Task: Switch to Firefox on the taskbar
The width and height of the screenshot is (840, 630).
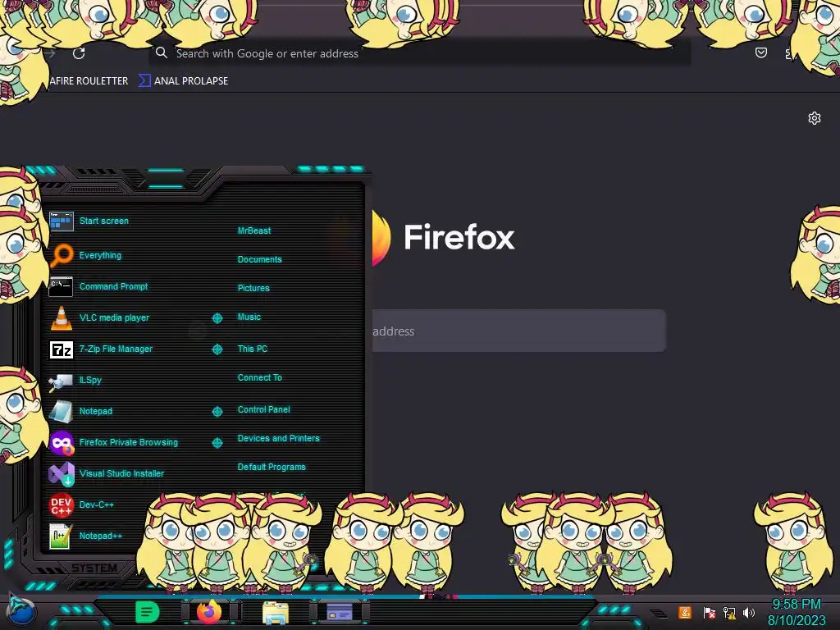Action: pyautogui.click(x=209, y=612)
